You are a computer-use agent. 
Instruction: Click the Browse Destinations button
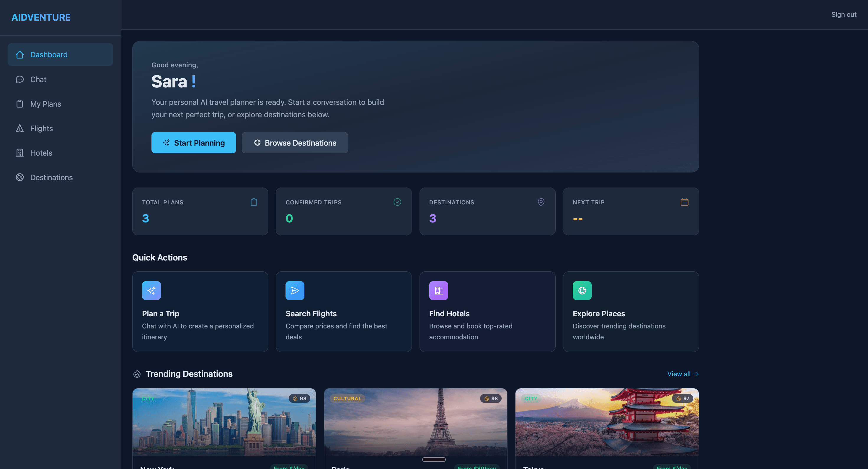pos(295,143)
